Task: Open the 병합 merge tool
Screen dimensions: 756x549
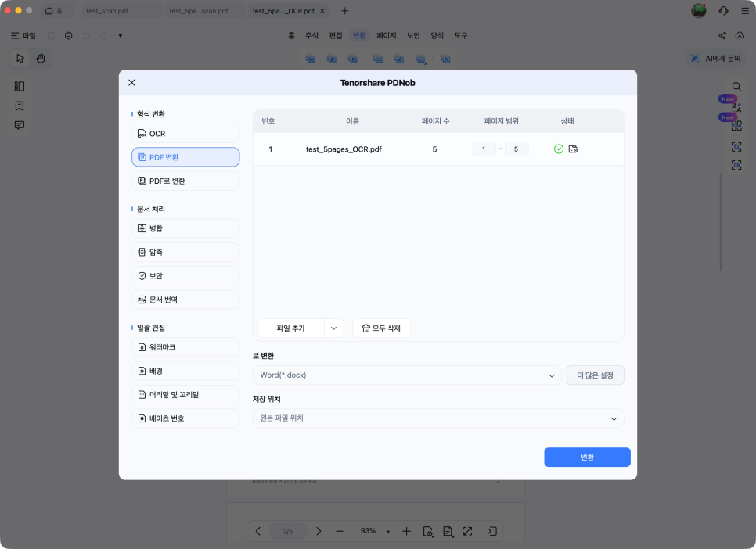Action: coord(185,228)
